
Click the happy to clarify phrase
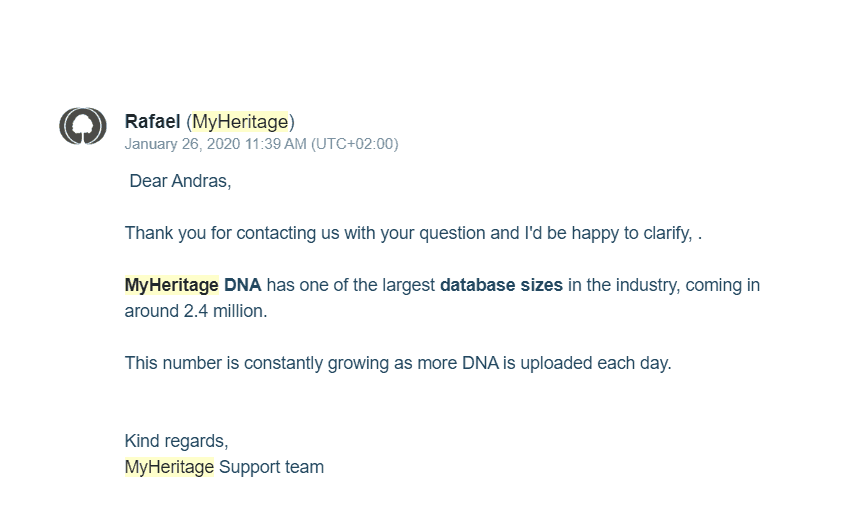(x=631, y=233)
